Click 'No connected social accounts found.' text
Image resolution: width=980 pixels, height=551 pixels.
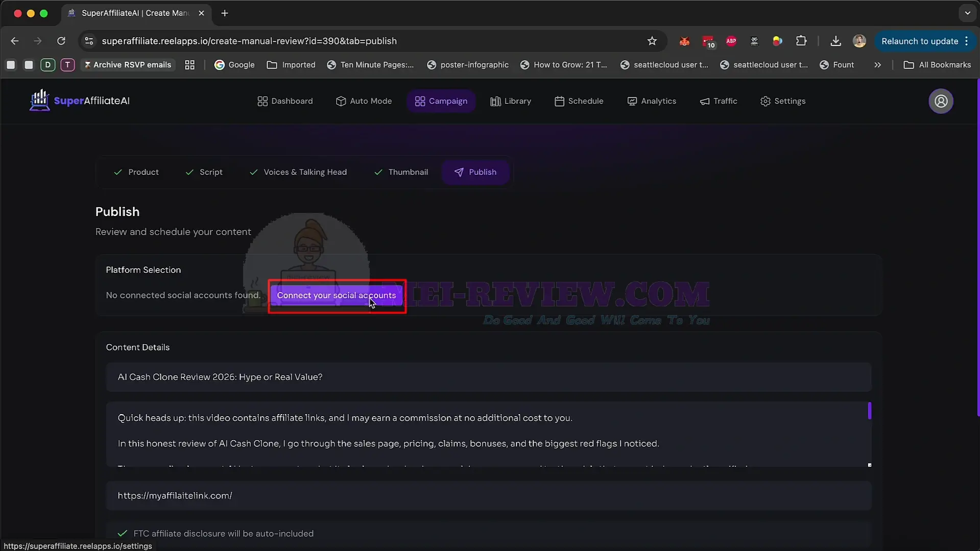coord(183,295)
